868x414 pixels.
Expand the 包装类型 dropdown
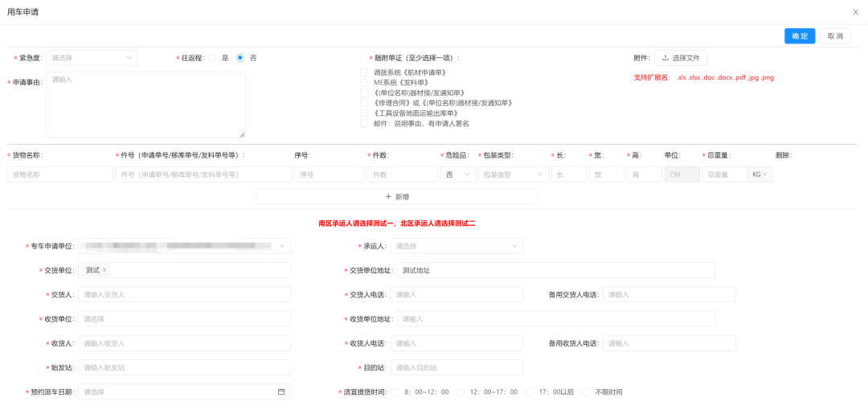[513, 174]
